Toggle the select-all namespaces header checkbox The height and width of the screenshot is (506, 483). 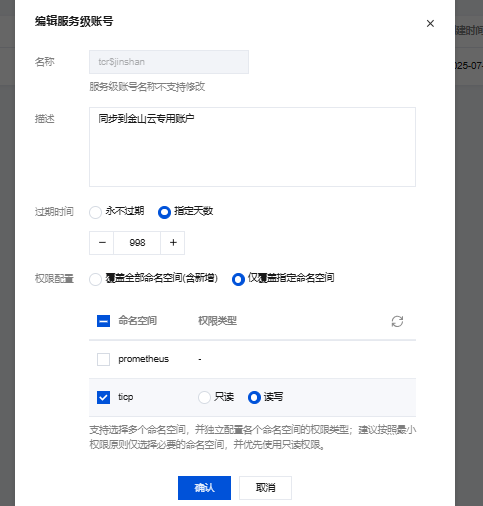[x=103, y=321]
